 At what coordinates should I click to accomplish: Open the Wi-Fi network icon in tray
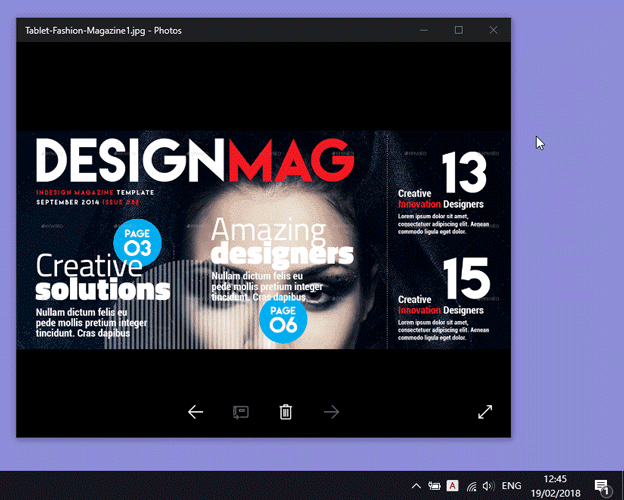pyautogui.click(x=472, y=486)
